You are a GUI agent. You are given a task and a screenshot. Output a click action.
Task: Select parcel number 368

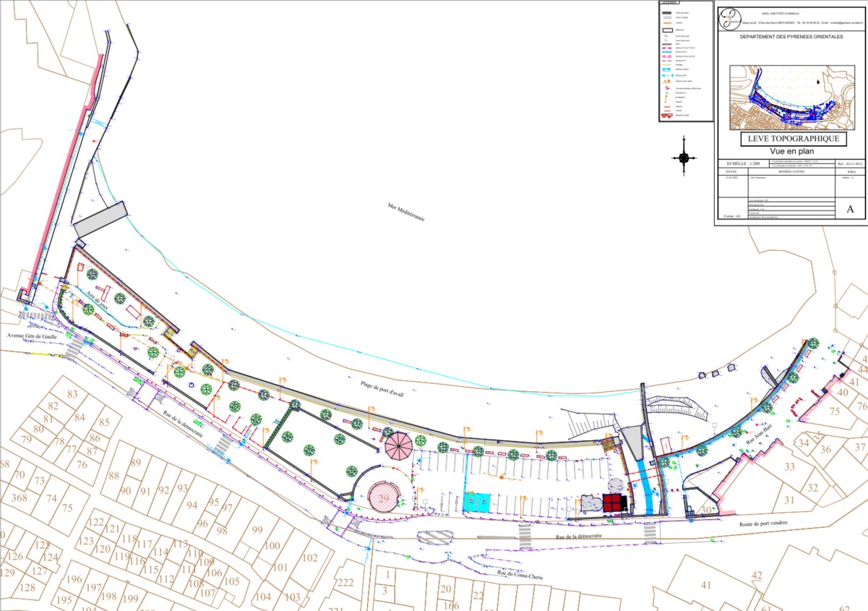pyautogui.click(x=19, y=498)
